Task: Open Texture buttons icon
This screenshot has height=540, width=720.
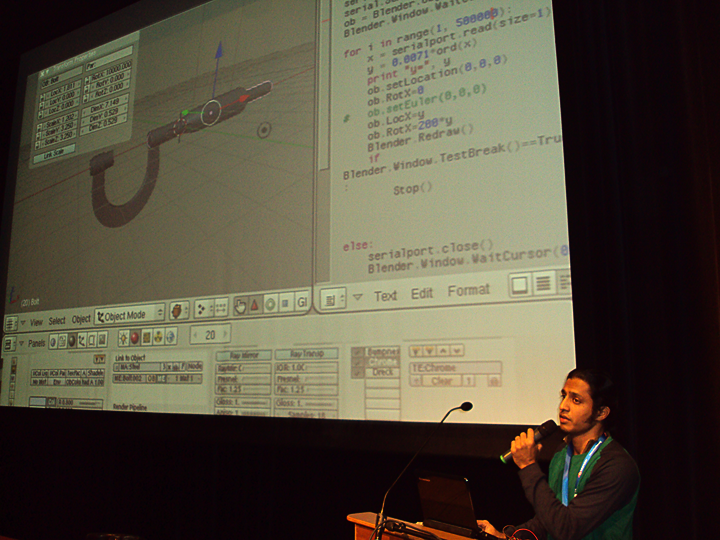Action: (146, 338)
